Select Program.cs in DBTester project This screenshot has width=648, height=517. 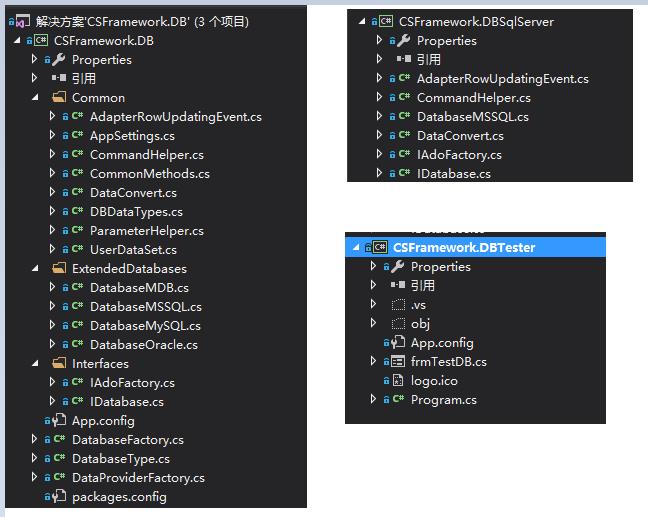tap(443, 399)
